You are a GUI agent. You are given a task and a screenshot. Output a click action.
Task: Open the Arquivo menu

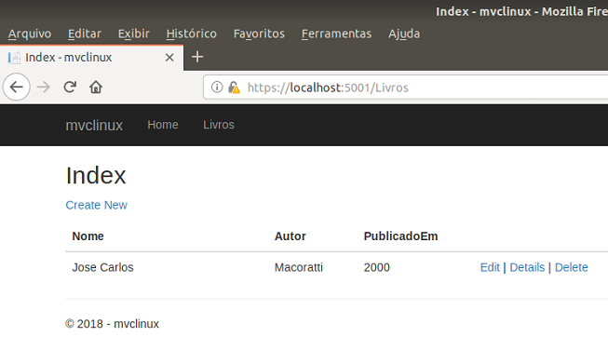[30, 34]
